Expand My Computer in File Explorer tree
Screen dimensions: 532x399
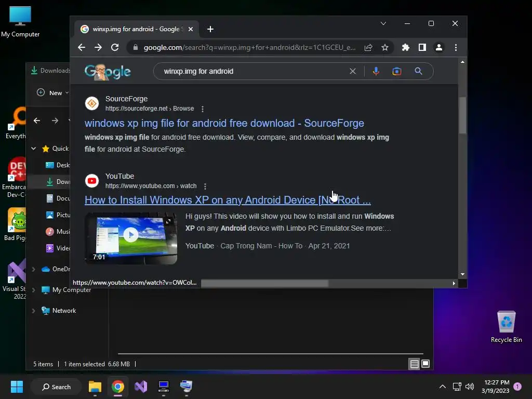(x=34, y=290)
